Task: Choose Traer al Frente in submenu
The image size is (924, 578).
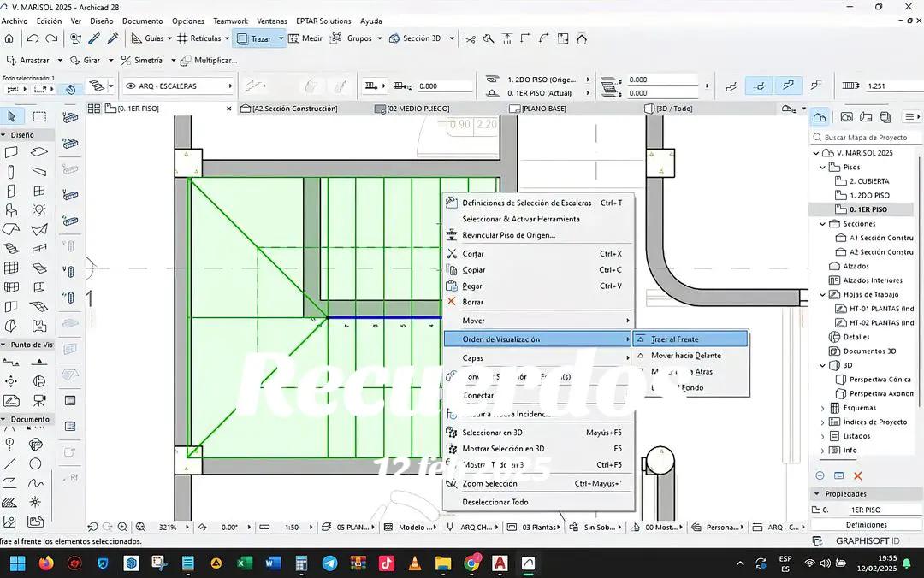Action: pyautogui.click(x=690, y=339)
